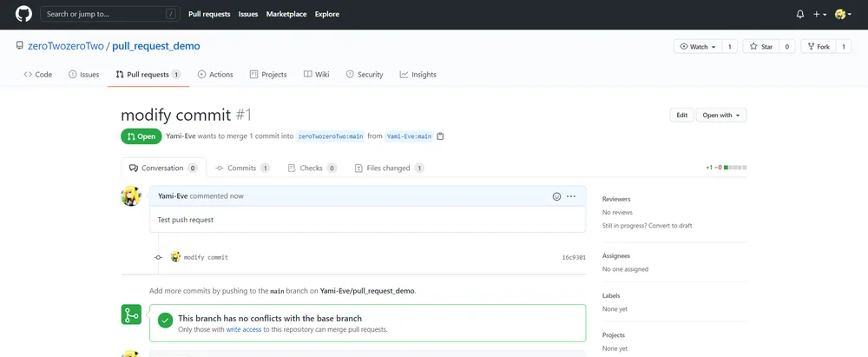Viewport: 868px width, 357px height.
Task: Follow the 'write access' link
Action: point(244,329)
